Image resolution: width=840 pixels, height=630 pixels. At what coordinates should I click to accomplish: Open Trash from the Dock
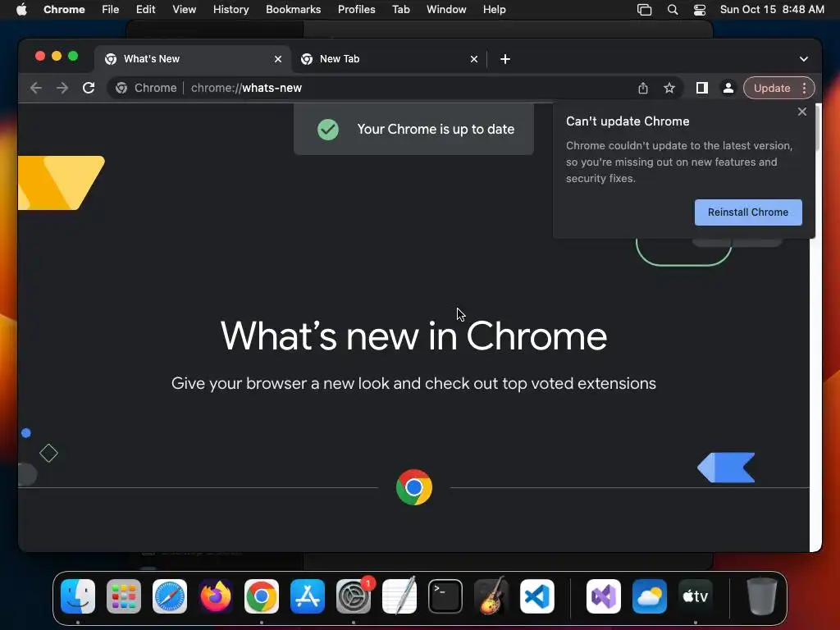tap(762, 596)
